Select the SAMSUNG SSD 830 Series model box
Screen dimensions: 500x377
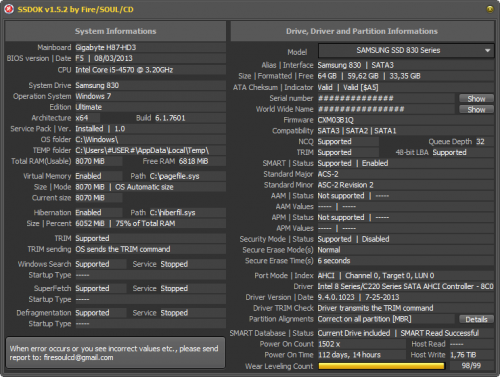pyautogui.click(x=406, y=51)
